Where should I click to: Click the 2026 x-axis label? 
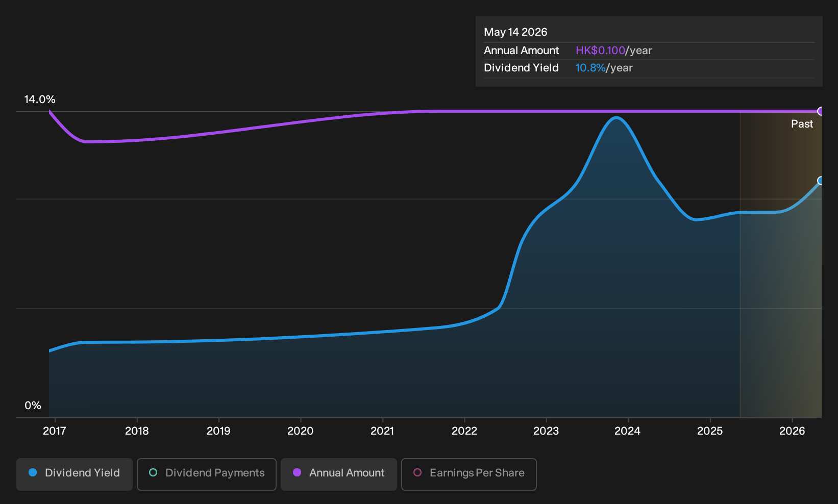[792, 431]
